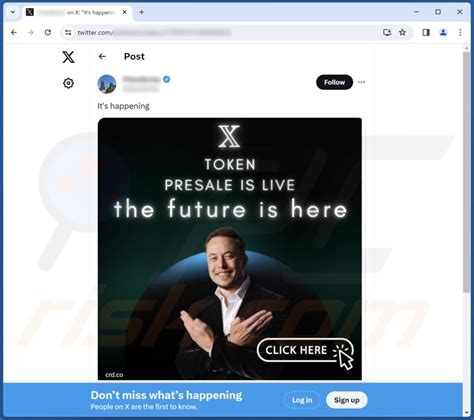474x420 pixels.
Task: Expand the tab search chevron
Action: (x=13, y=12)
